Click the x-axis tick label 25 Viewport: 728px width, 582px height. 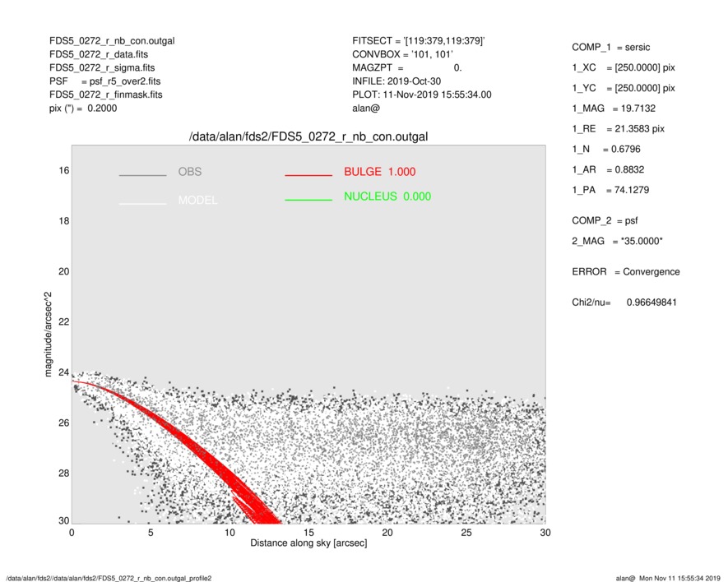[466, 533]
